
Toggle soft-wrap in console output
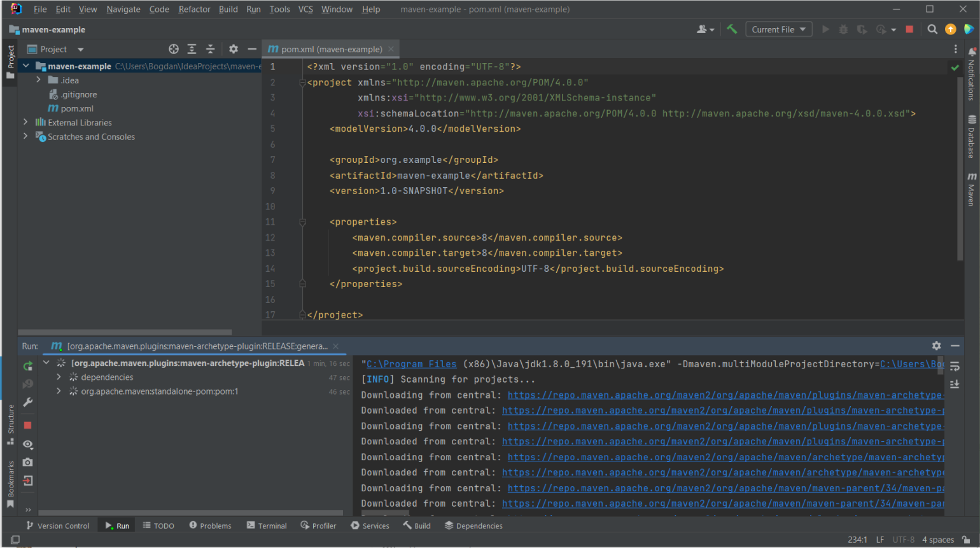pyautogui.click(x=955, y=367)
